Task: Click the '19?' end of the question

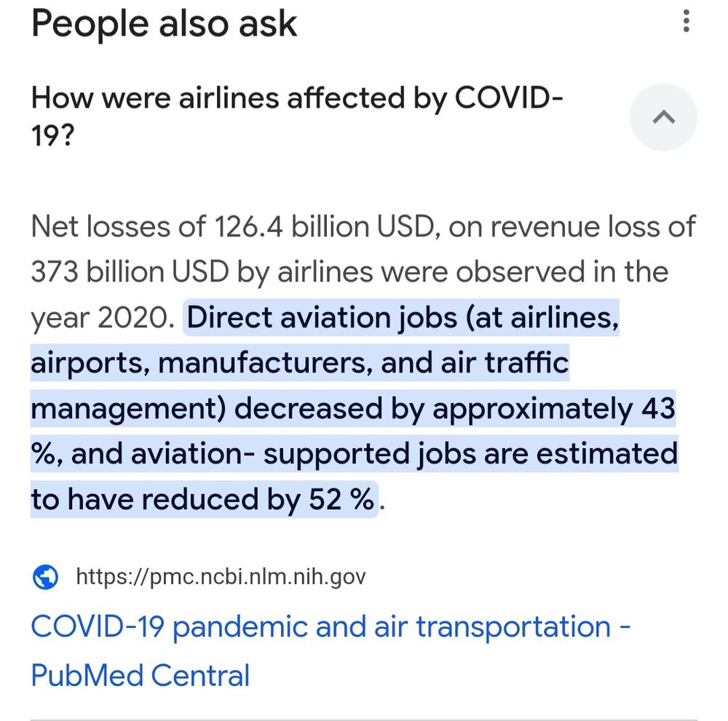Action: [x=52, y=136]
